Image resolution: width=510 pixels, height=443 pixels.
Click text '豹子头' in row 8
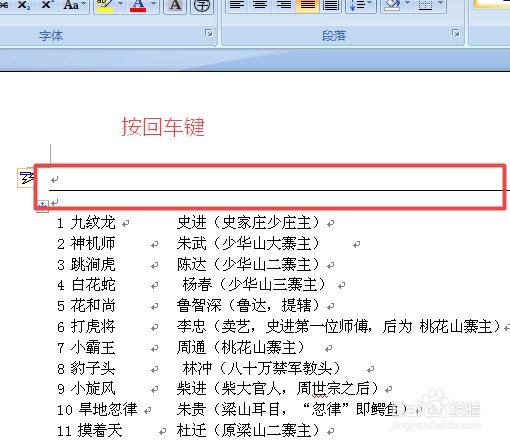[93, 369]
